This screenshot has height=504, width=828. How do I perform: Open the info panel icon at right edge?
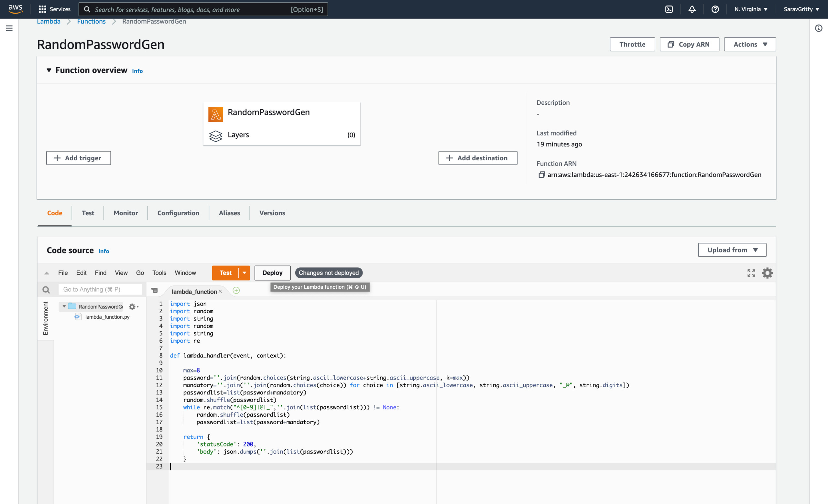click(819, 28)
